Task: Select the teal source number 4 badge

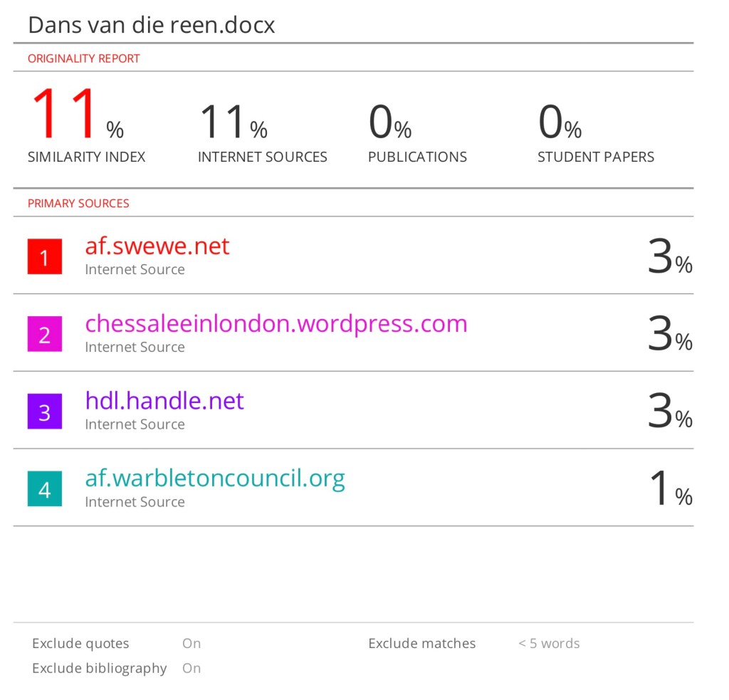Action: (45, 489)
